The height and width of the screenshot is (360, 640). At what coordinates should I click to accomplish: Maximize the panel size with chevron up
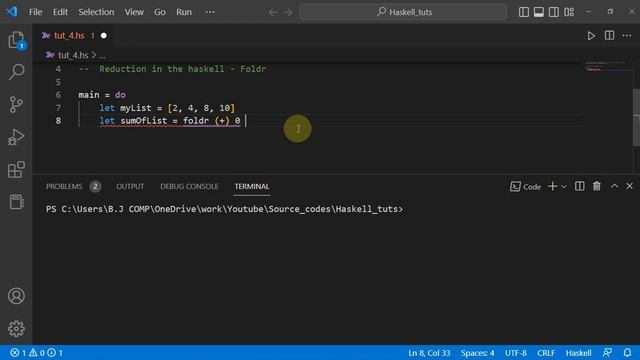point(614,187)
